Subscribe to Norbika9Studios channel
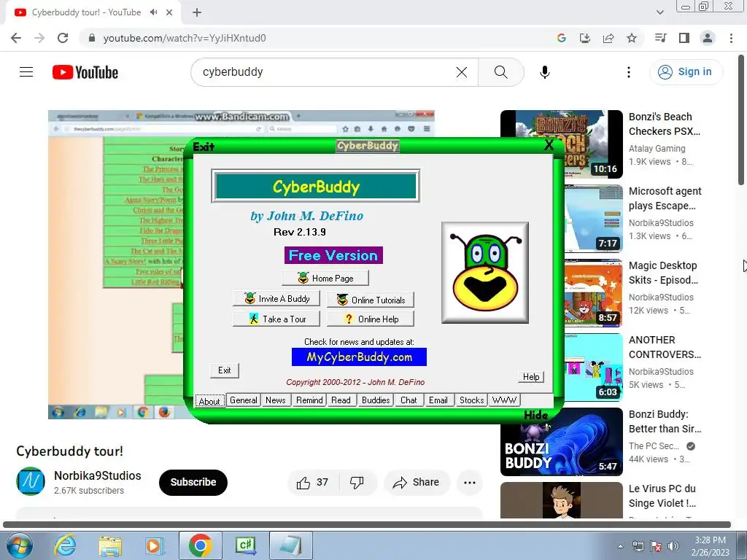Image resolution: width=747 pixels, height=560 pixels. [x=193, y=483]
